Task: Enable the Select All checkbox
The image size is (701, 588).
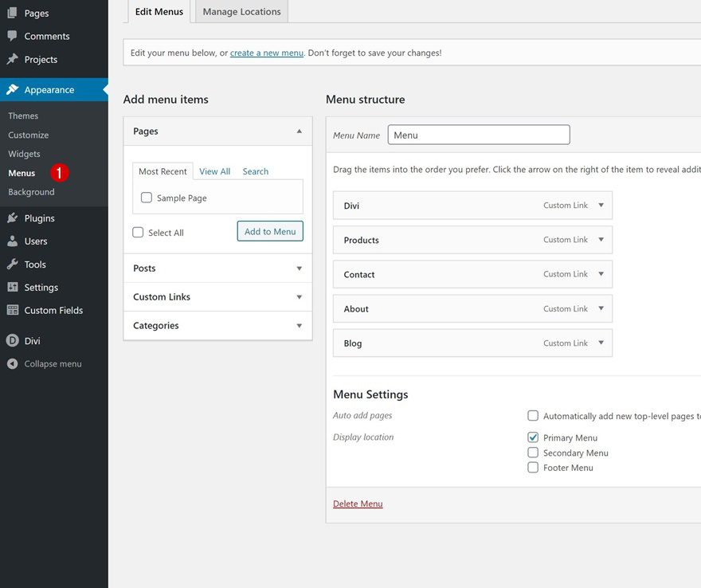Action: point(138,232)
